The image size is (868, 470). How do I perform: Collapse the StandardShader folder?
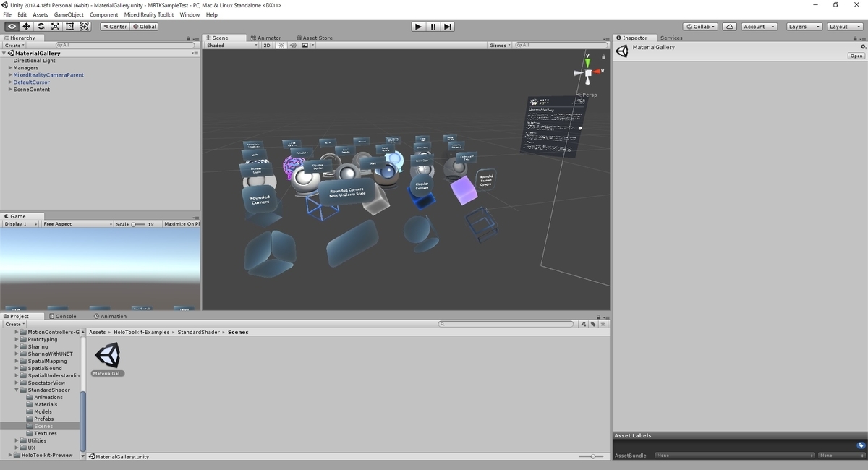coord(17,390)
